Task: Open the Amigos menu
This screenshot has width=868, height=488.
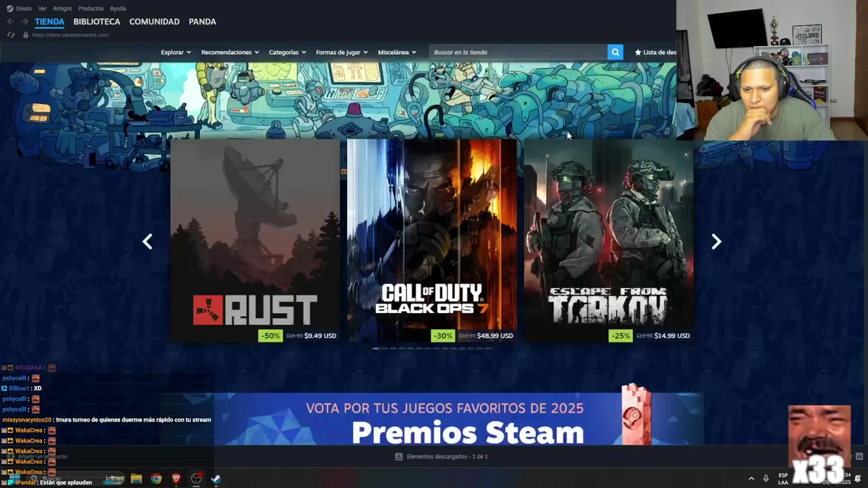Action: pyautogui.click(x=62, y=9)
